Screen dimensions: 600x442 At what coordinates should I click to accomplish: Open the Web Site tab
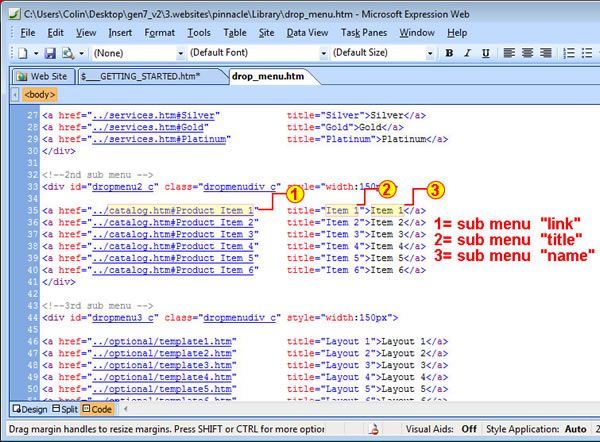pos(47,75)
